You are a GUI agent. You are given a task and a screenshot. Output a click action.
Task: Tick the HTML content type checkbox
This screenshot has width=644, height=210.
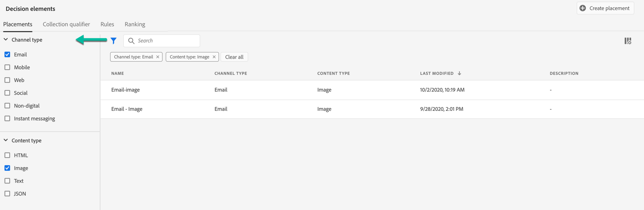pyautogui.click(x=7, y=155)
